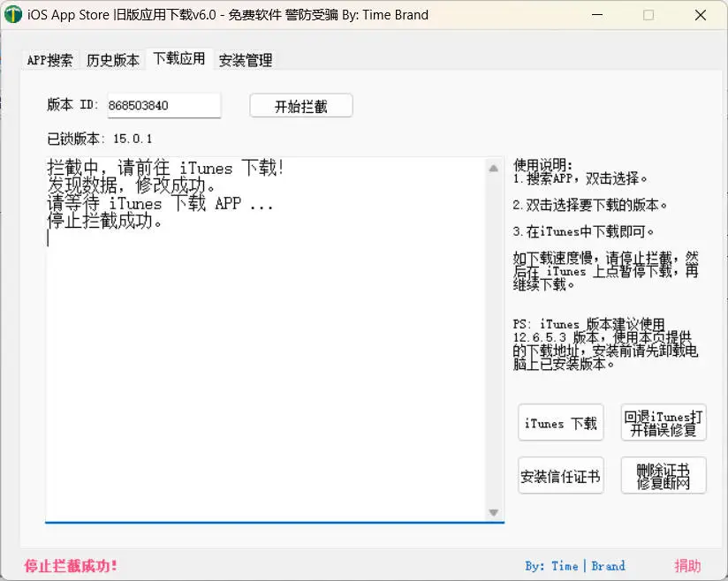The width and height of the screenshot is (728, 581).
Task: Click inside the 版本 ID input field
Action: coord(164,105)
